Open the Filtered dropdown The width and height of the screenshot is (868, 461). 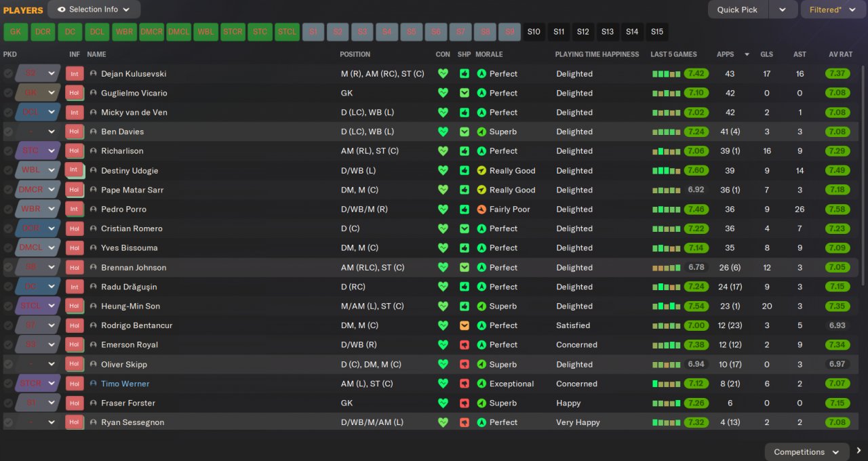coord(833,9)
